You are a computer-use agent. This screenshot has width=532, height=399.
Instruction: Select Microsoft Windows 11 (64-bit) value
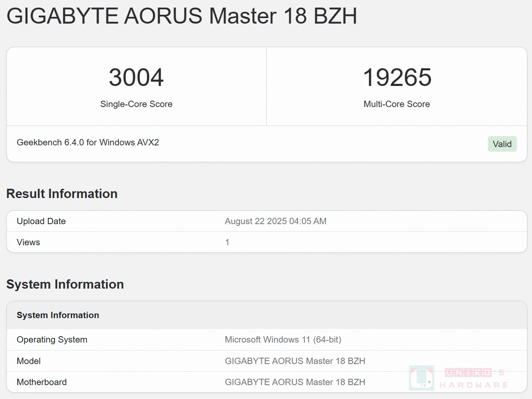[283, 340]
